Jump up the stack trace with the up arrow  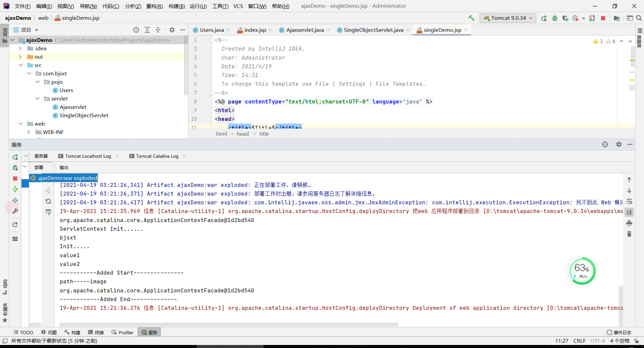point(629,180)
